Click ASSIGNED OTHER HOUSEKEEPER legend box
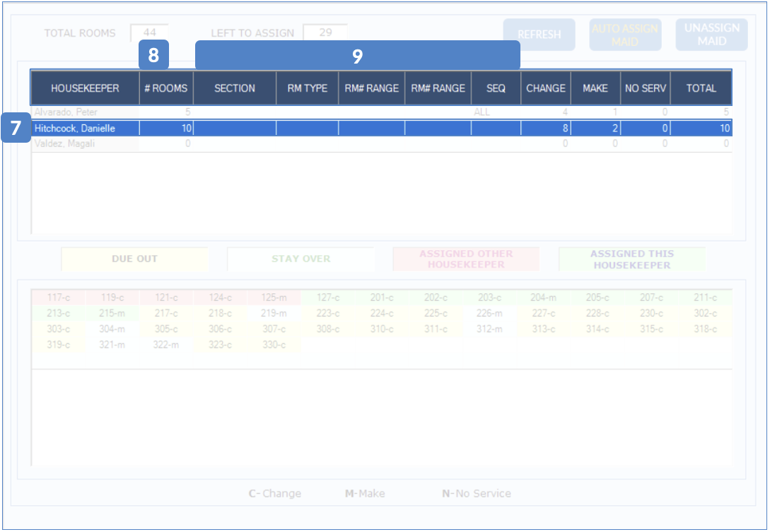770x532 pixels. point(466,259)
